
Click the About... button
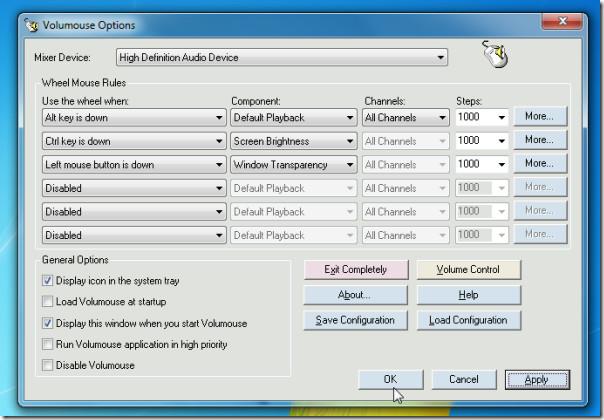pyautogui.click(x=356, y=295)
